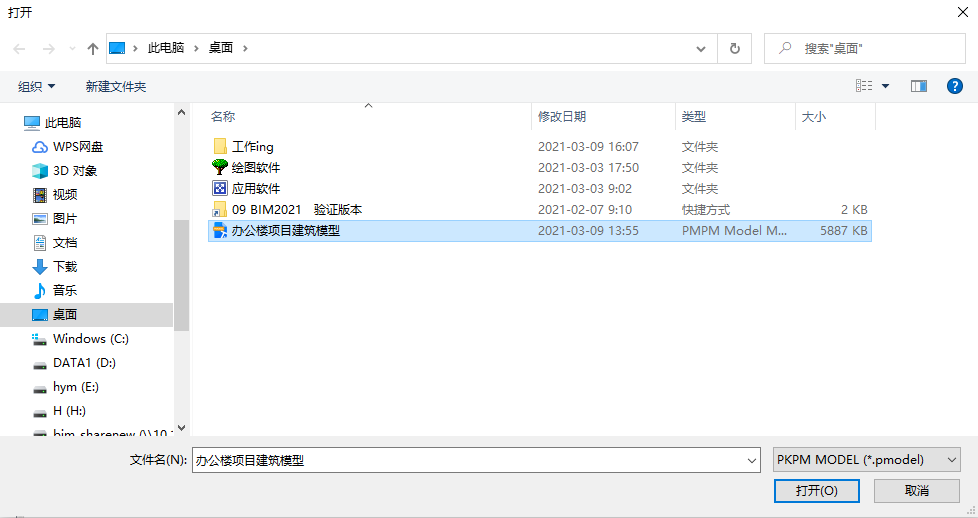The width and height of the screenshot is (978, 518).
Task: Toggle the preview pane
Action: 919,86
